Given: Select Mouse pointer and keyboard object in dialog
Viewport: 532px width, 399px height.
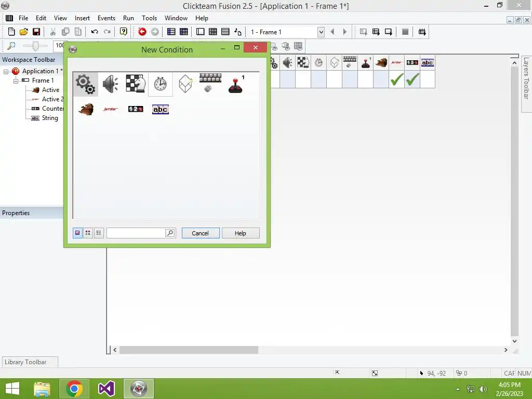Looking at the screenshot, I should [210, 83].
